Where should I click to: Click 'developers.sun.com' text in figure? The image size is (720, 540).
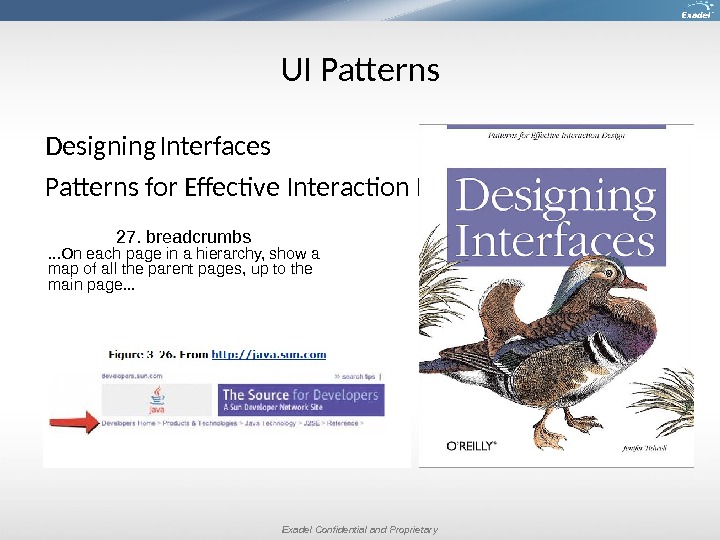click(x=132, y=376)
